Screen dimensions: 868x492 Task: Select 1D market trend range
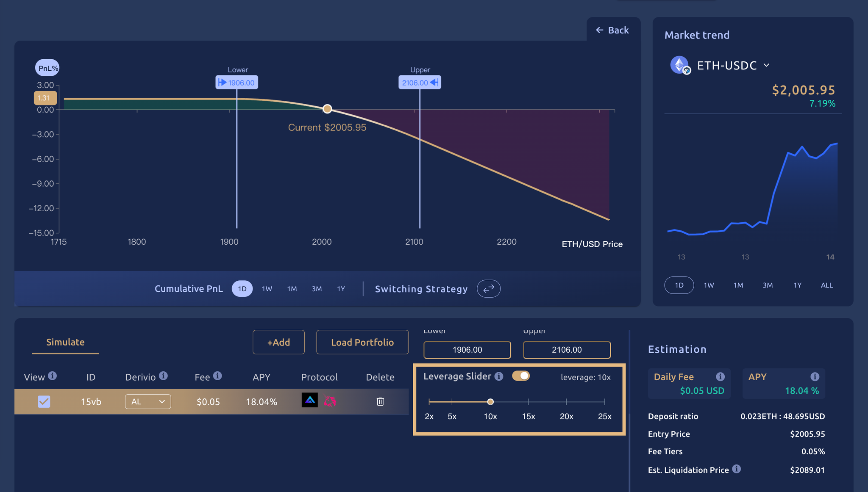tap(679, 285)
